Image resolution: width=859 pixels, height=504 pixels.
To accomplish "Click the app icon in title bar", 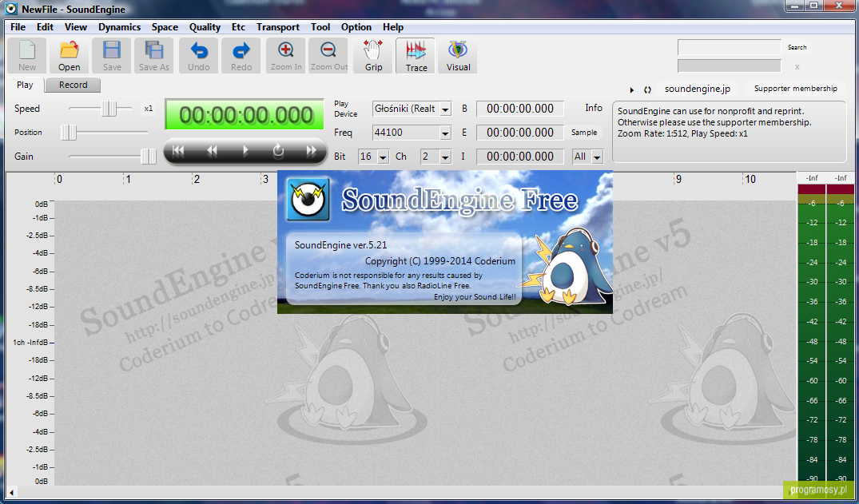I will click(x=10, y=9).
